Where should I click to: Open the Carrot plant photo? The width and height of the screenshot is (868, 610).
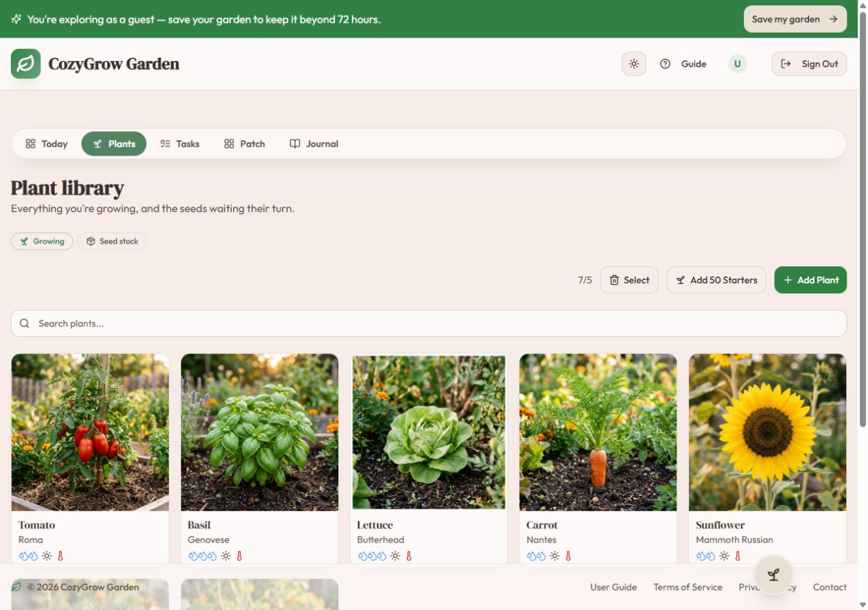pos(598,432)
